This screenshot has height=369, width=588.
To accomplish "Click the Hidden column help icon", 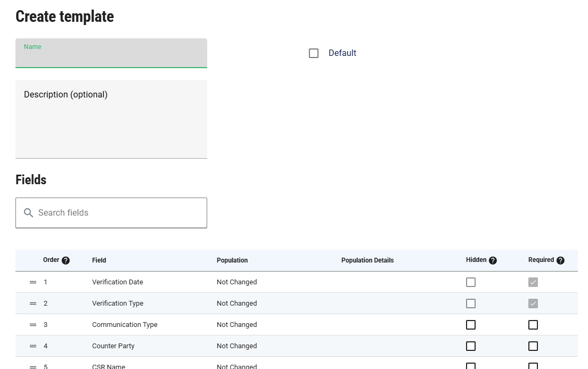I will (x=493, y=260).
